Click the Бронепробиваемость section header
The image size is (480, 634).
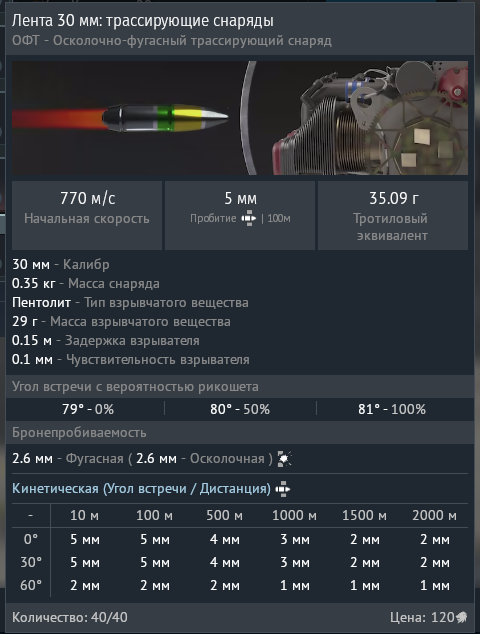pyautogui.click(x=79, y=433)
